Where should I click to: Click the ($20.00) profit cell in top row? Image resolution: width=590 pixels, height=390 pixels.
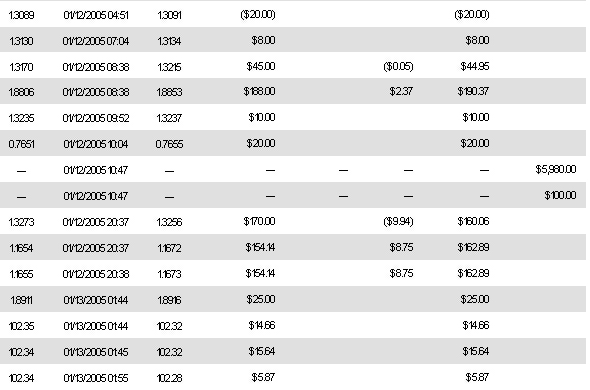[x=258, y=14]
